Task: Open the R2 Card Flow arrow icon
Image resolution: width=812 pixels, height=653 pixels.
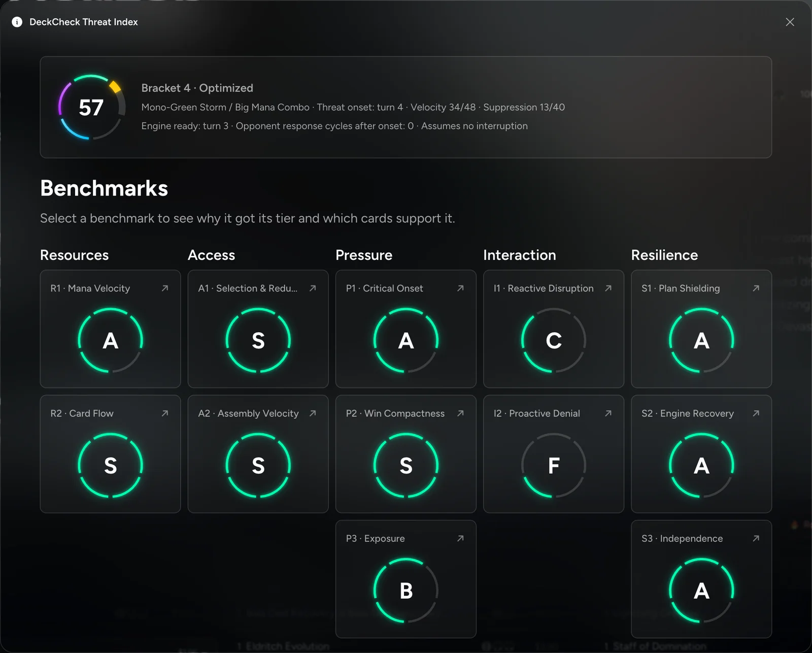Action: pos(165,413)
